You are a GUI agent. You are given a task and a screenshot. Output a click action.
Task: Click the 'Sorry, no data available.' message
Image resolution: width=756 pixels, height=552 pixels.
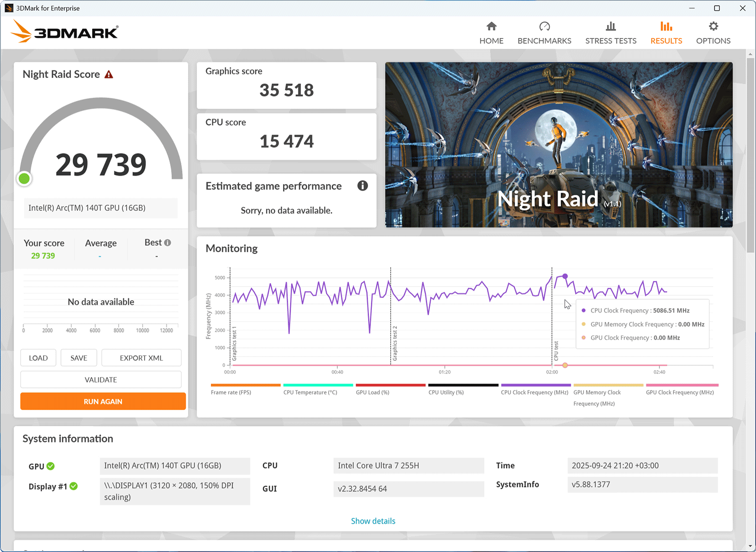tap(287, 211)
